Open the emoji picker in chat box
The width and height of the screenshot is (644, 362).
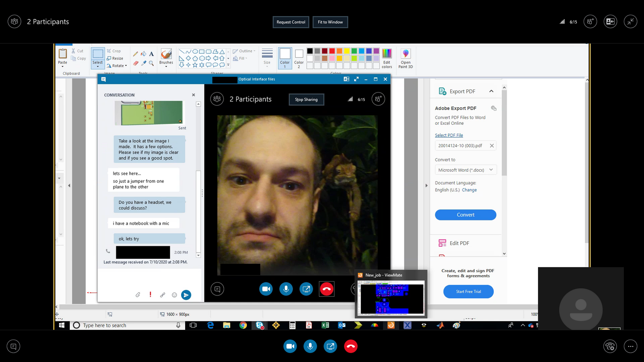[x=174, y=295]
